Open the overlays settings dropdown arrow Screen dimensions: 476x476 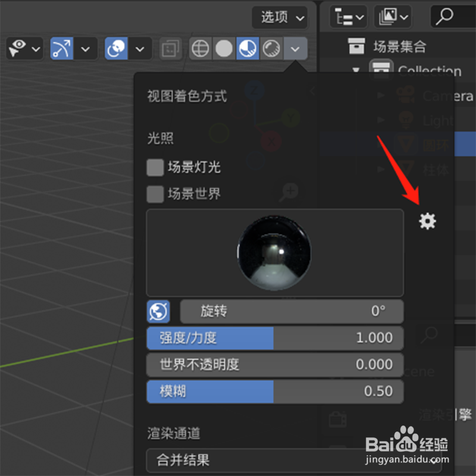pos(140,49)
